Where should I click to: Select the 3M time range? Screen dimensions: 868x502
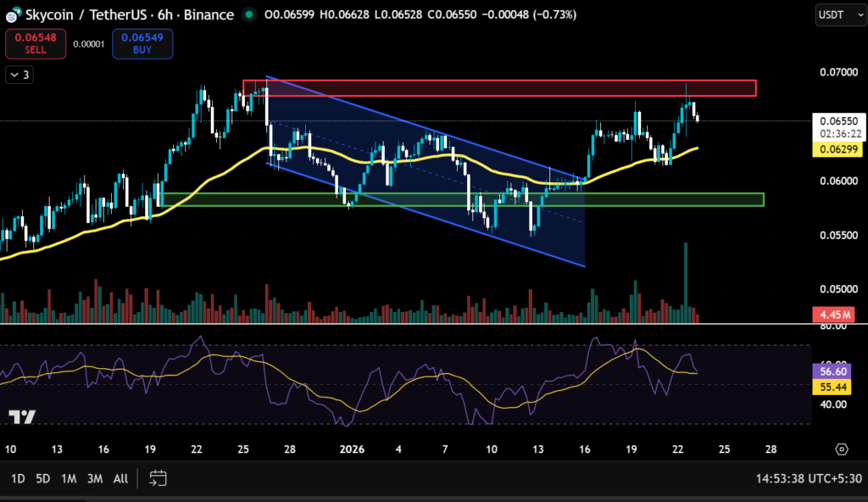[95, 478]
